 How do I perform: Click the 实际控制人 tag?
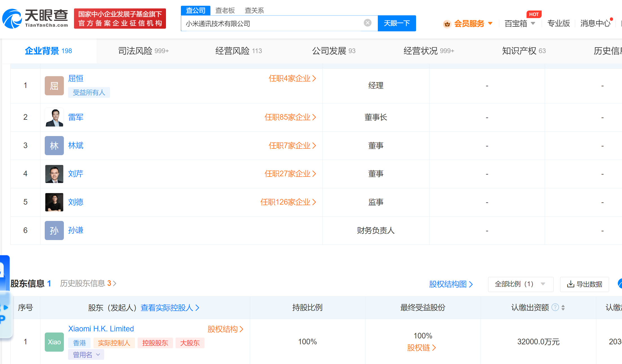pyautogui.click(x=114, y=343)
